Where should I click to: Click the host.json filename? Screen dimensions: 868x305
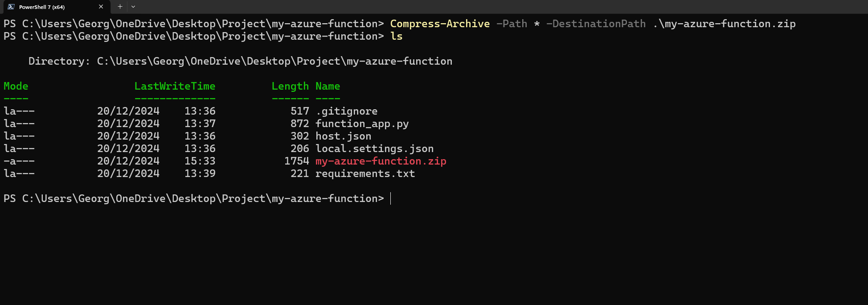(343, 136)
